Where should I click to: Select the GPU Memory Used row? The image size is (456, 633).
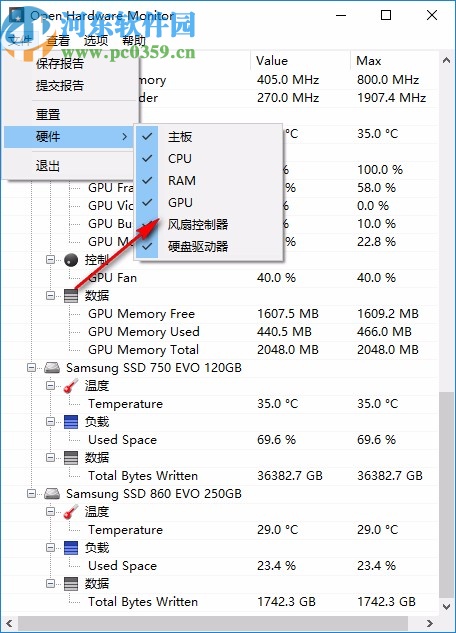[x=220, y=332]
